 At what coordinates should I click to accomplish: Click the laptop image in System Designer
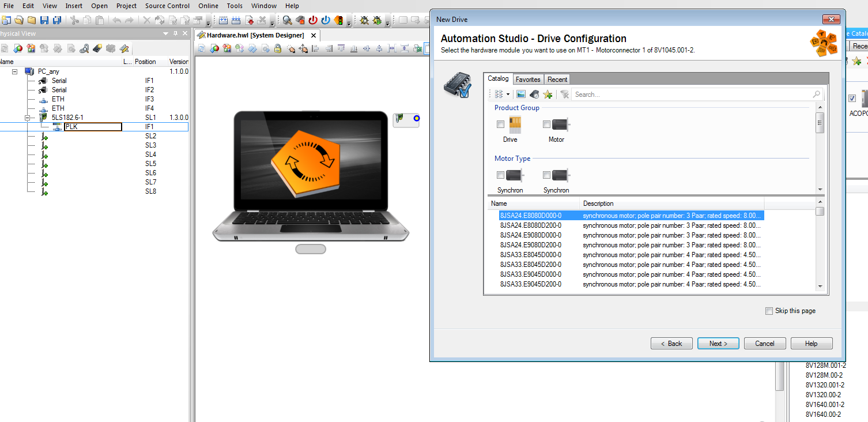[311, 176]
